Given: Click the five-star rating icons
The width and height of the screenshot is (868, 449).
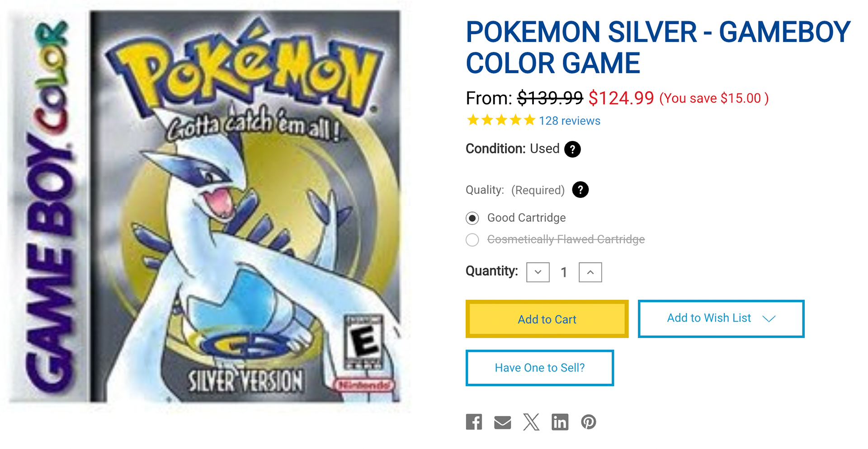Looking at the screenshot, I should coord(501,120).
